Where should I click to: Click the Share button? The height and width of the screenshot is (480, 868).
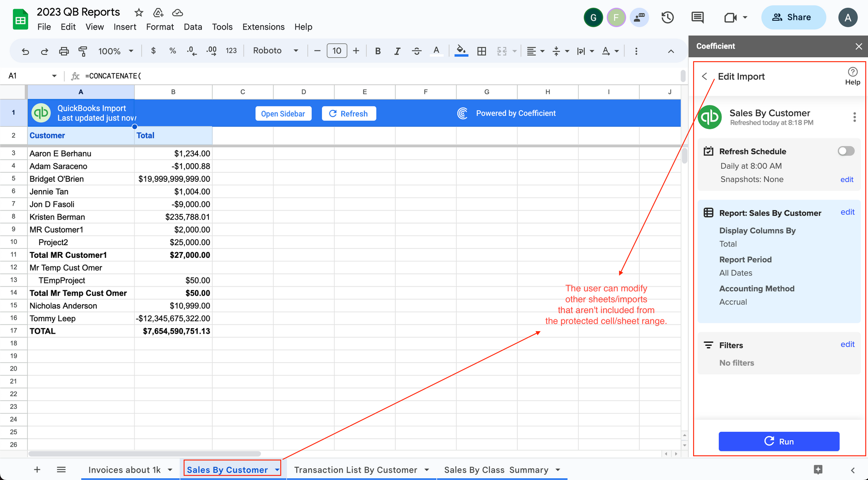click(x=792, y=17)
